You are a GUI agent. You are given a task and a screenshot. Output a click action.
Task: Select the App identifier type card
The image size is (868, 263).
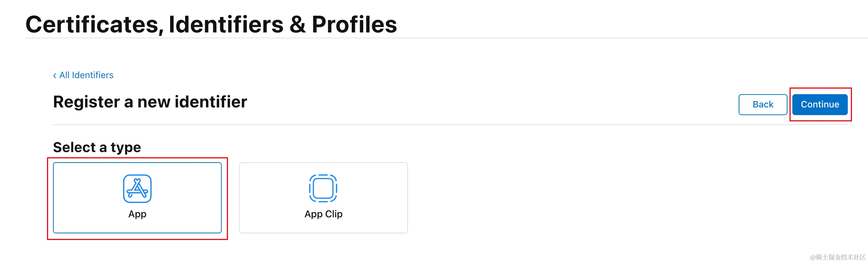137,198
